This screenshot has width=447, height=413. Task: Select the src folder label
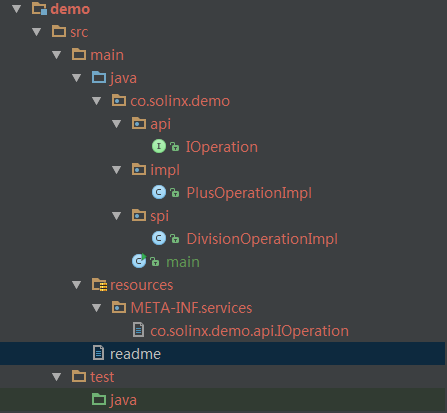click(79, 32)
